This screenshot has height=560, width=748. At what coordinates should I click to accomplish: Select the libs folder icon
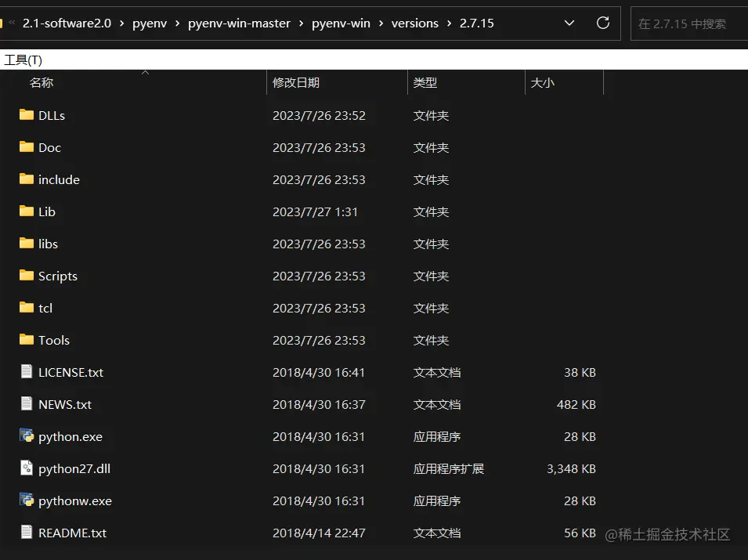tap(26, 243)
